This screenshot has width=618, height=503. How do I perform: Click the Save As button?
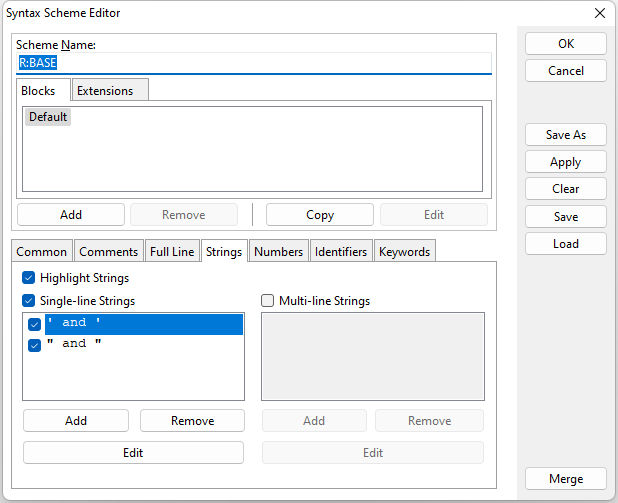pos(566,135)
